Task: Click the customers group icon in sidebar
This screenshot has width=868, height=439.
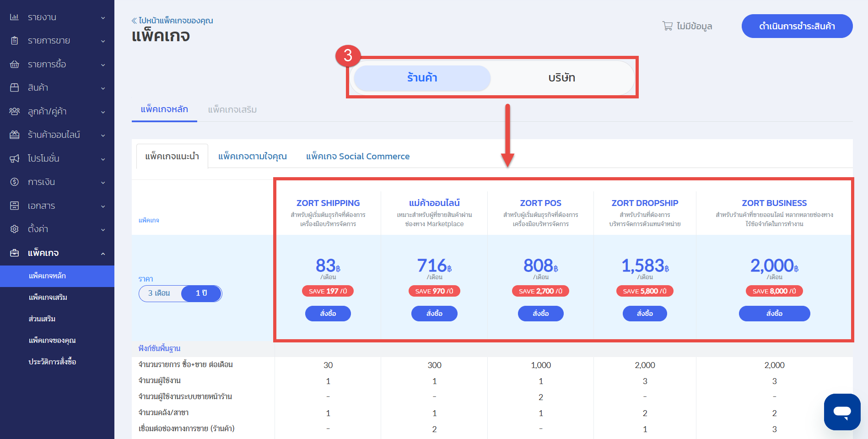Action: (15, 112)
